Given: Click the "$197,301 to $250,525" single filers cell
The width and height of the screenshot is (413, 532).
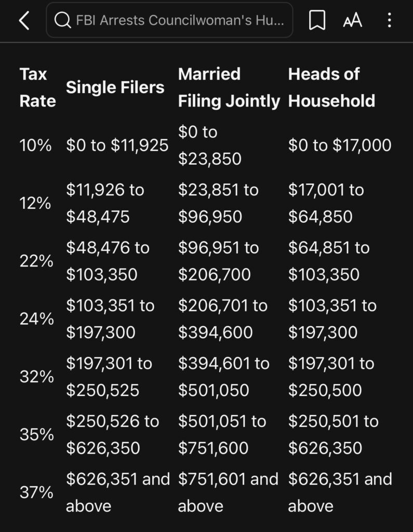Looking at the screenshot, I should 109,377.
